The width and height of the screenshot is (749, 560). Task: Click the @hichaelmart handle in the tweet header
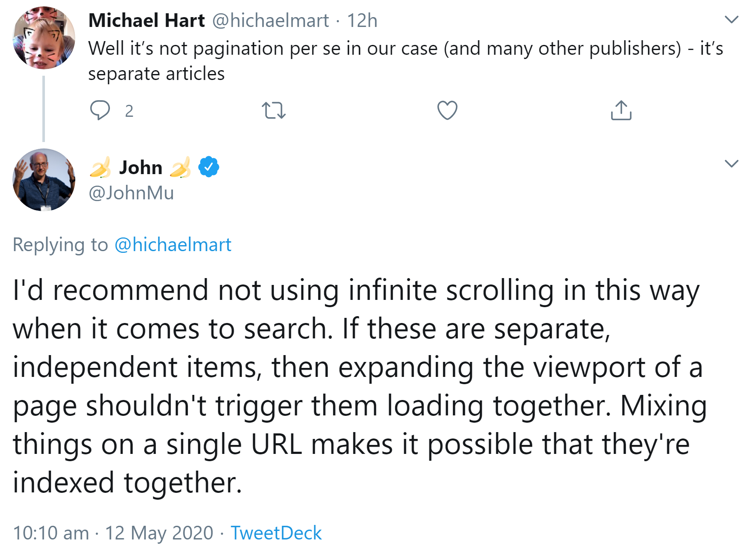click(x=270, y=21)
